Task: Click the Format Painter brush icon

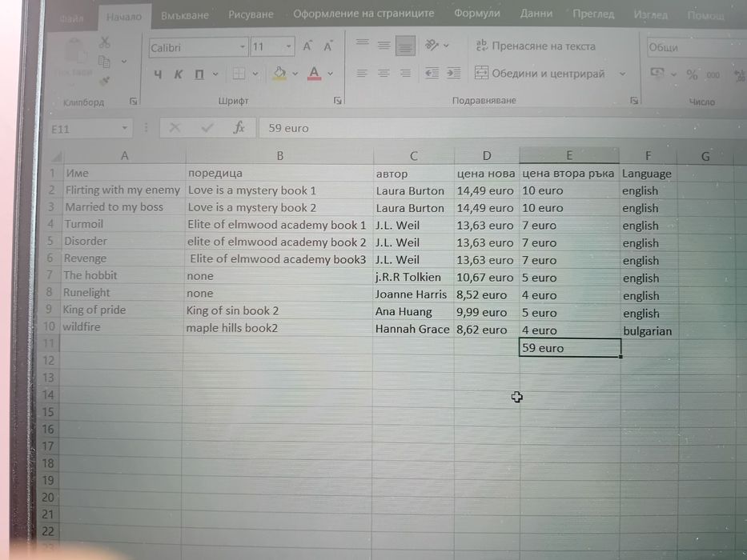Action: click(104, 80)
